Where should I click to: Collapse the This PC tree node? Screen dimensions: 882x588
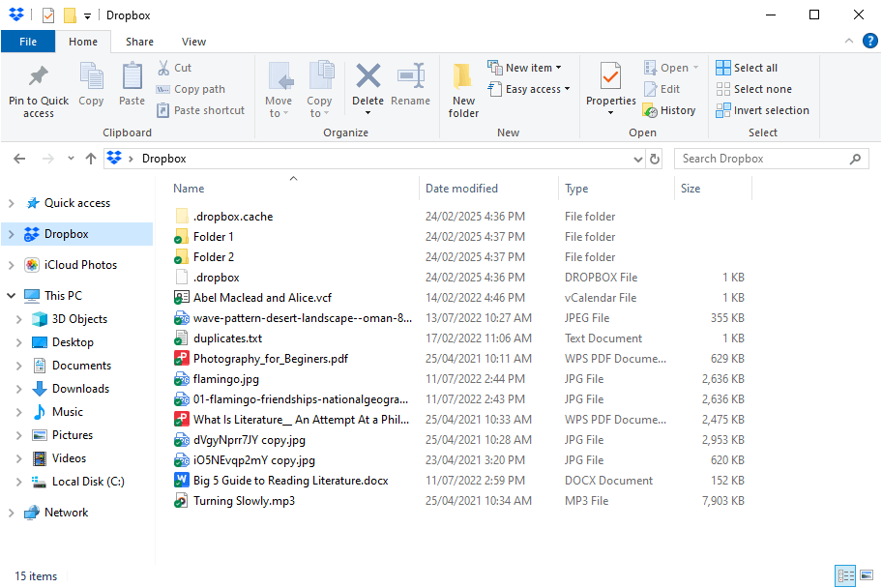pos(12,295)
